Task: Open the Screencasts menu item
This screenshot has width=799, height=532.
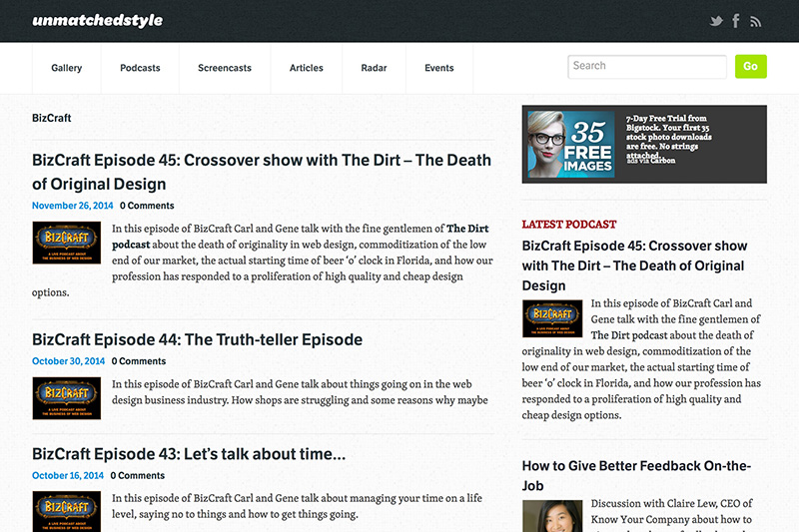Action: 225,68
